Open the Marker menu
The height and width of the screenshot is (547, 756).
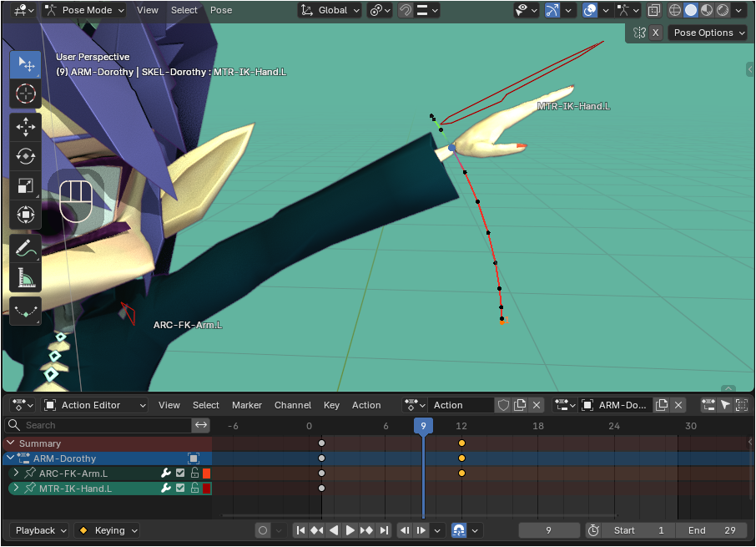(247, 405)
